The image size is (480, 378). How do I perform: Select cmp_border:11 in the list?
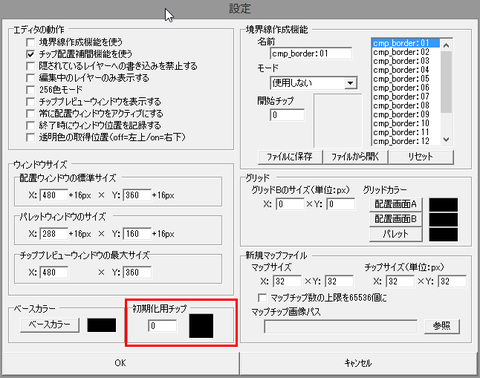[x=406, y=132]
